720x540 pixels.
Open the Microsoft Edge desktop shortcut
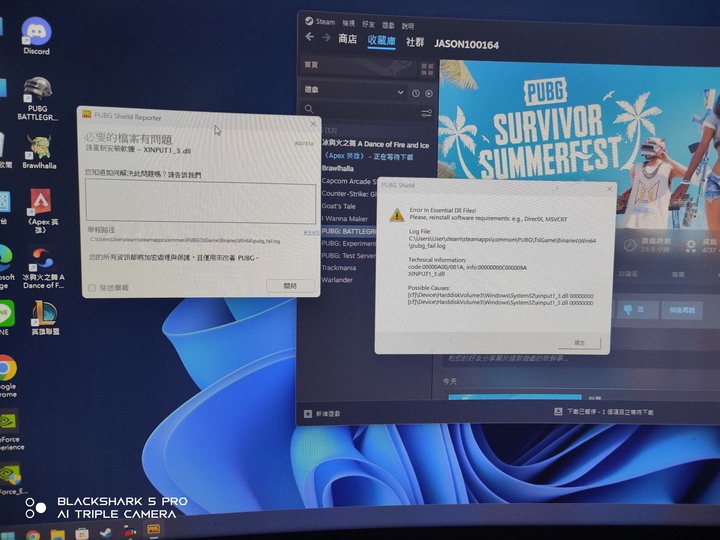point(6,267)
